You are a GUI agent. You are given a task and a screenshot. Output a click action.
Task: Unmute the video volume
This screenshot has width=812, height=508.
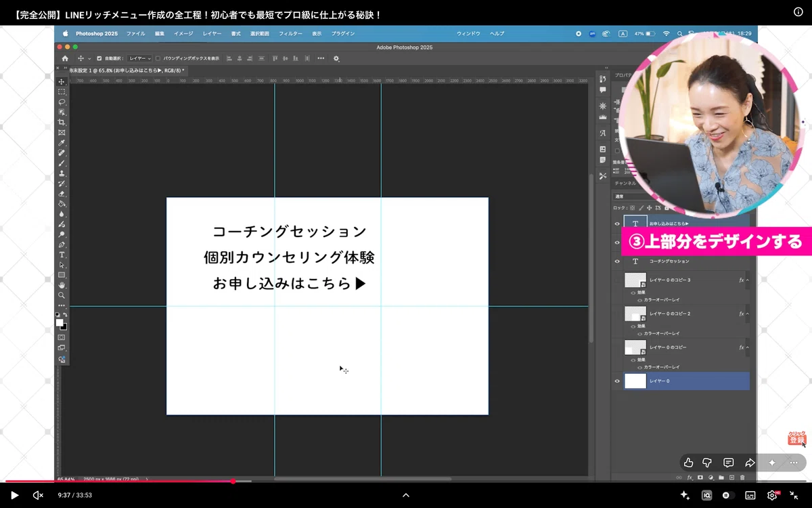point(38,495)
